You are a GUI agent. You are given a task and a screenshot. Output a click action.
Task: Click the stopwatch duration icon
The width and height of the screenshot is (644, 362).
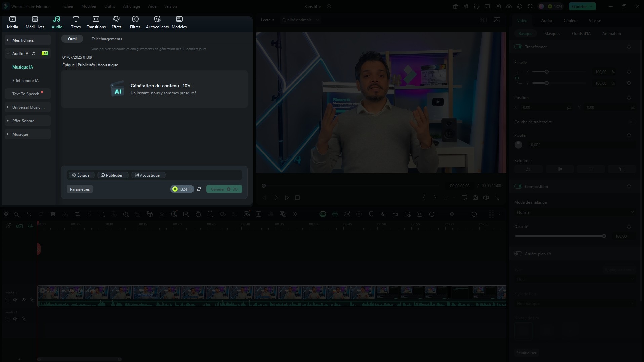pos(198,214)
